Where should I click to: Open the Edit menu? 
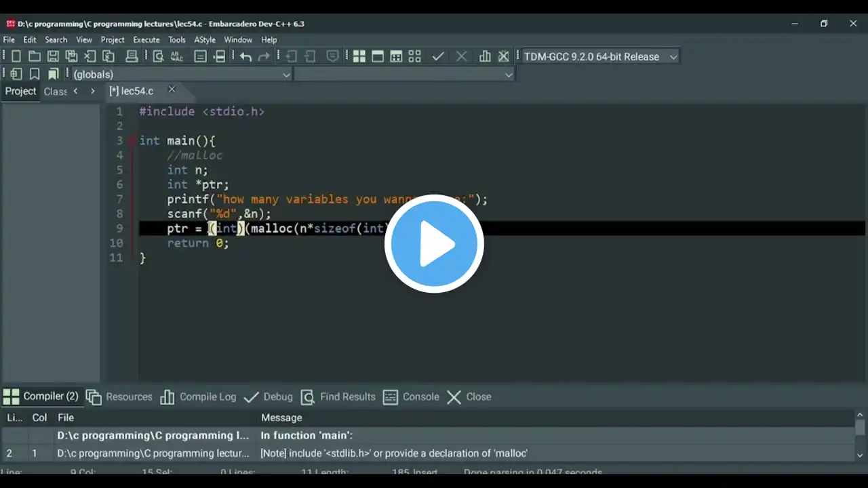[30, 40]
